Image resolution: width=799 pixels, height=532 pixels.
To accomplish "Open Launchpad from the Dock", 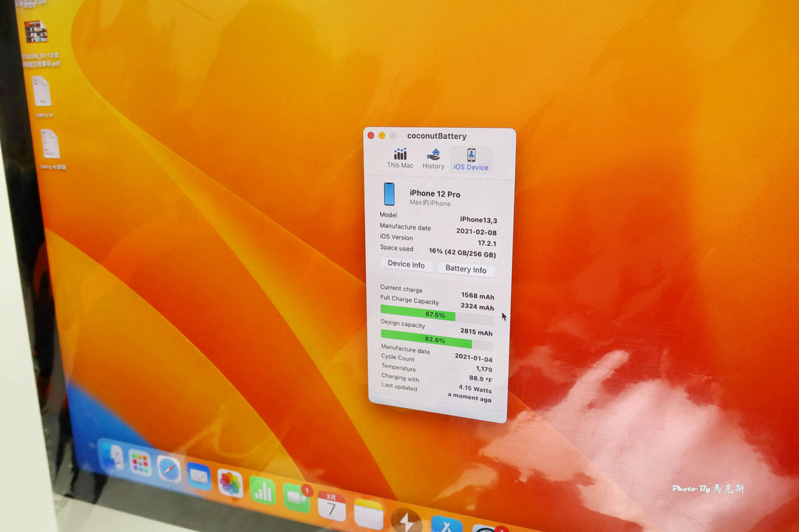I will 140,463.
